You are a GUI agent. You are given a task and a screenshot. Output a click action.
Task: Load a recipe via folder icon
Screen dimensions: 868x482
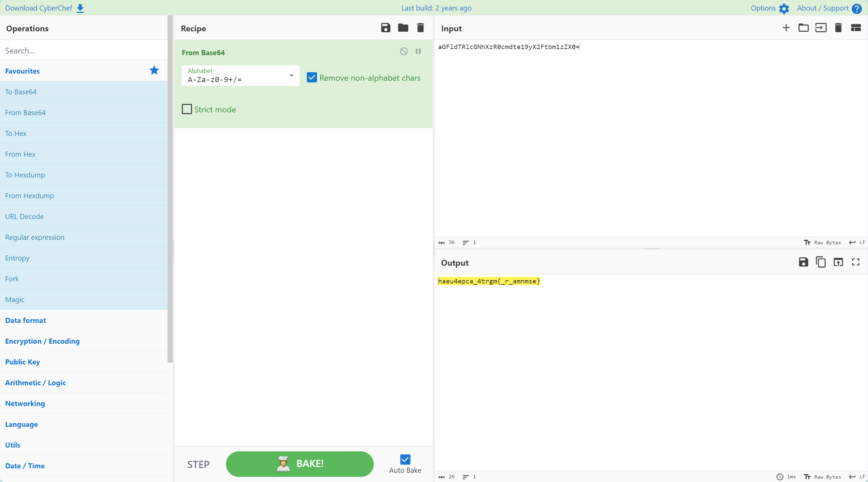point(403,28)
